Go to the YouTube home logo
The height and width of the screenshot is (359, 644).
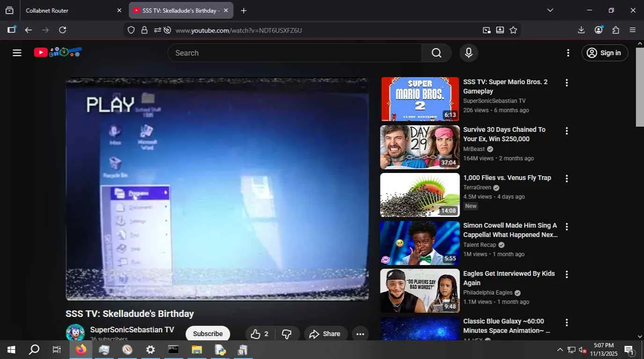tap(58, 52)
